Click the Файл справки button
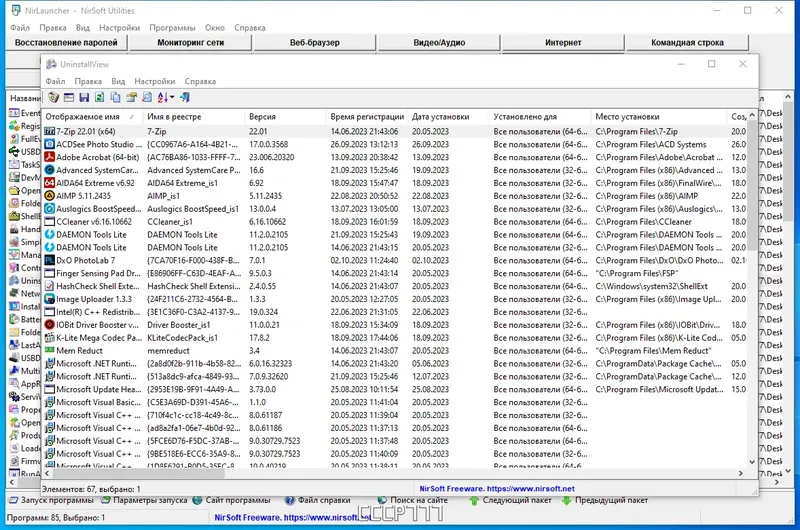Viewport: 800px width, 530px height. coord(318,500)
